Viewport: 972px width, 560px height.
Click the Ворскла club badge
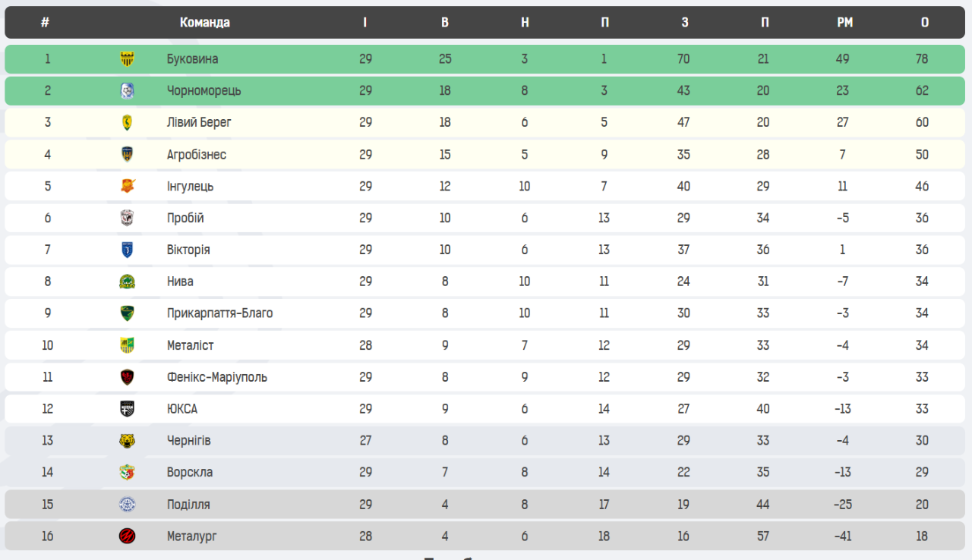point(127,473)
